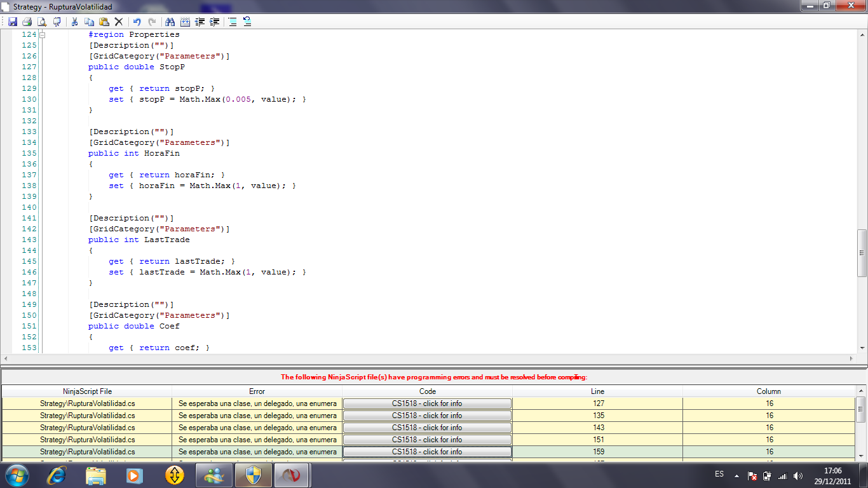Click "public double StopP" in the code
The height and width of the screenshot is (488, 868).
click(137, 67)
